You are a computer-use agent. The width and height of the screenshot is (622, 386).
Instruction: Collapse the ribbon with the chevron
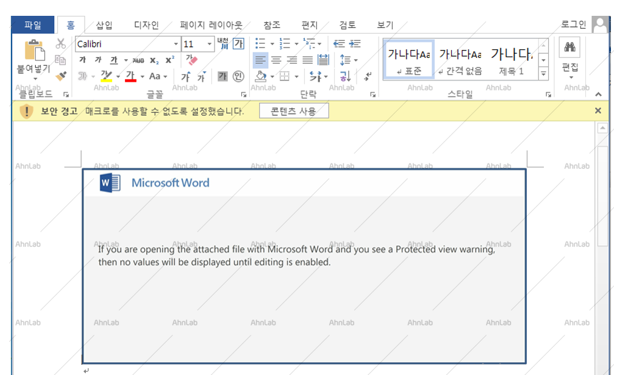click(x=598, y=94)
